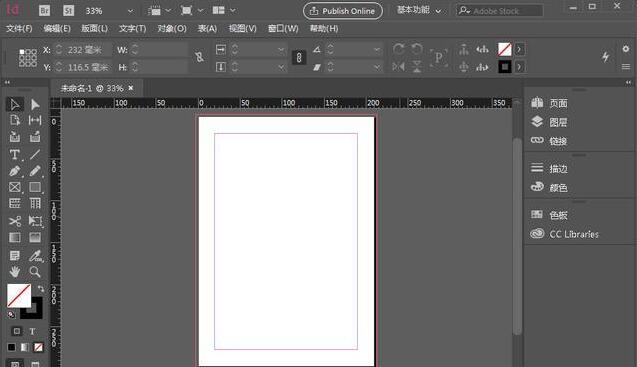Open the 基本功能 workspace switcher
Image resolution: width=637 pixels, height=367 pixels.
point(419,11)
